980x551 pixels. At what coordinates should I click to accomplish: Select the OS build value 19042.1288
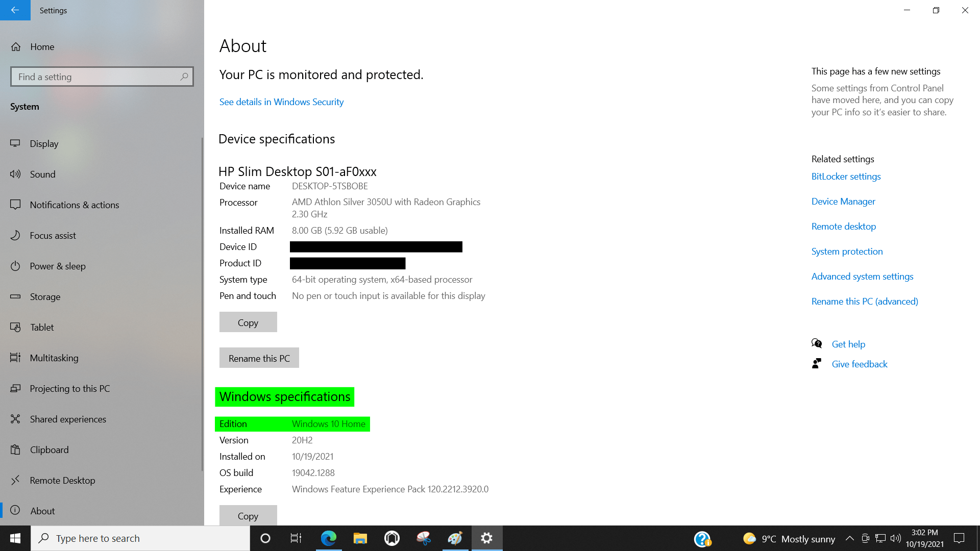(313, 473)
